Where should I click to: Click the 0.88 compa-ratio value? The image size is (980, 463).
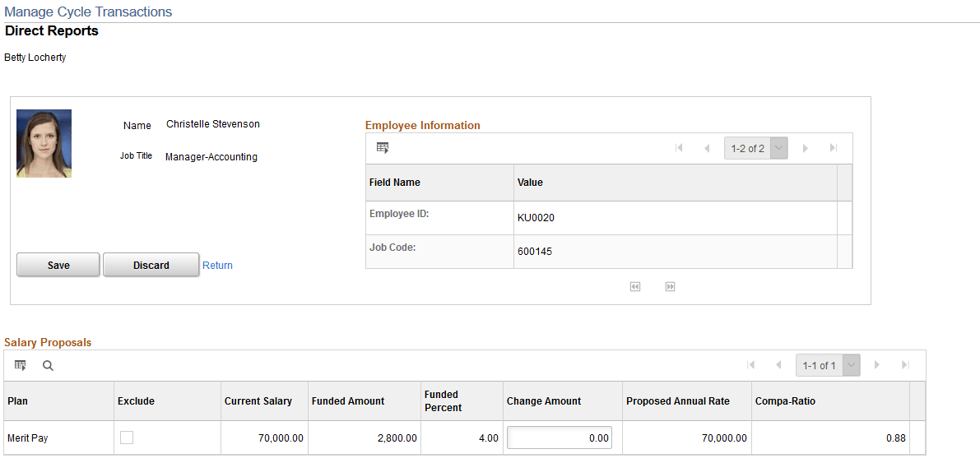[895, 438]
